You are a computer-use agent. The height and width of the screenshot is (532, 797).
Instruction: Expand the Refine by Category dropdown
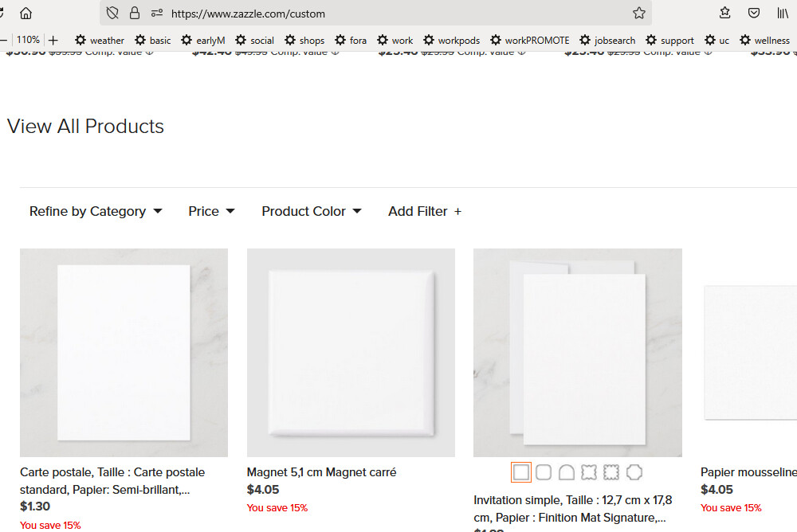[x=96, y=211]
